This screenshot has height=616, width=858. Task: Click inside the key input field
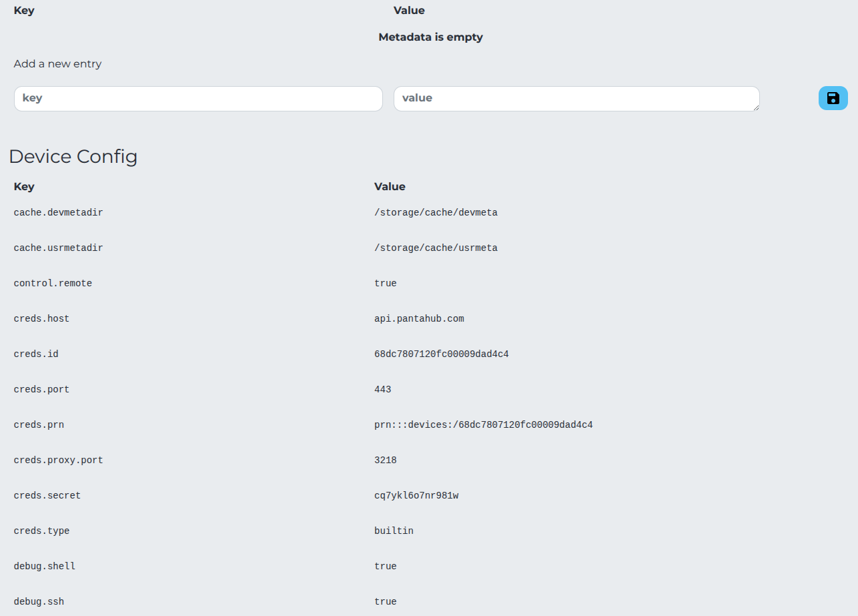[x=198, y=98]
